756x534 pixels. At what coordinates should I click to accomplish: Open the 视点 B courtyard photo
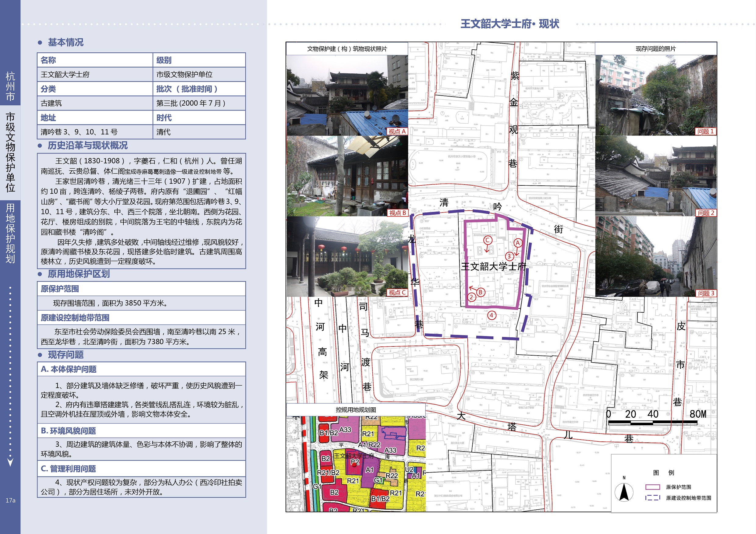(347, 176)
